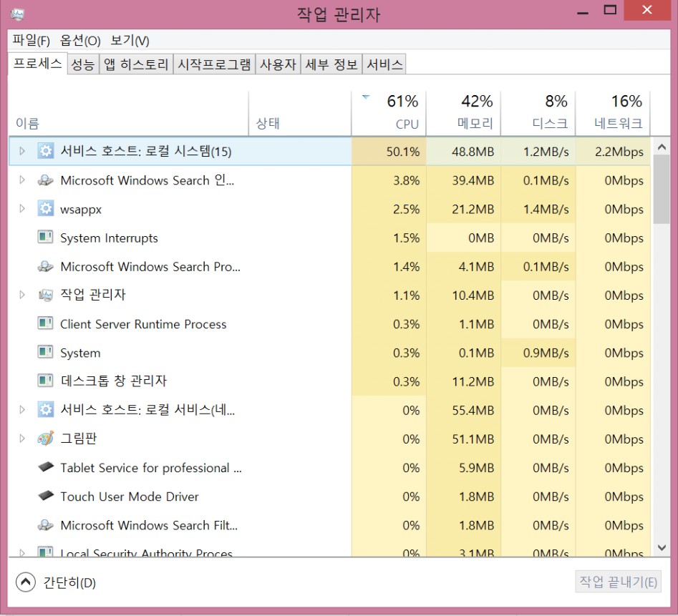This screenshot has height=616, width=678.
Task: Click the wsappx gear icon
Action: (45, 209)
